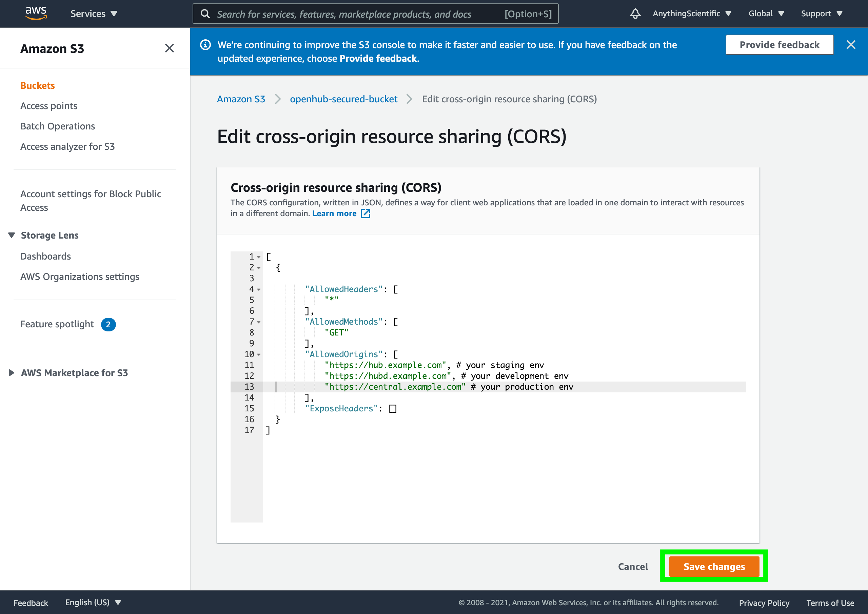Click the Learn more link
This screenshot has width=868, height=614.
[334, 213]
